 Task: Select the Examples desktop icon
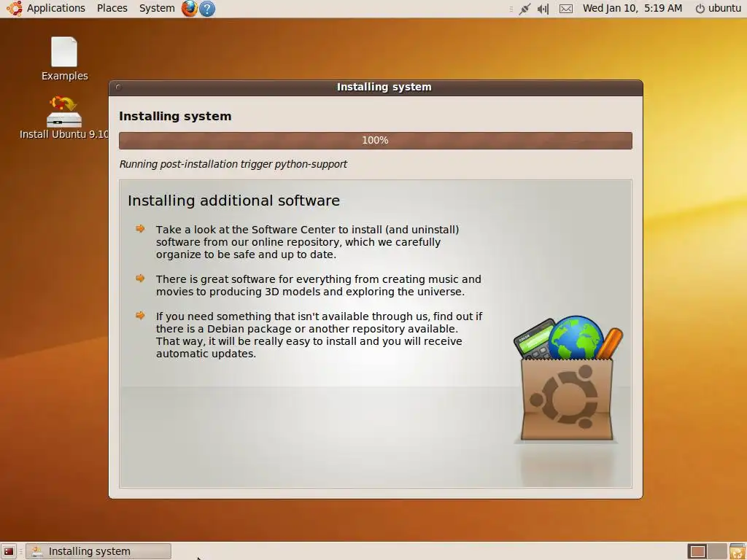(64, 59)
